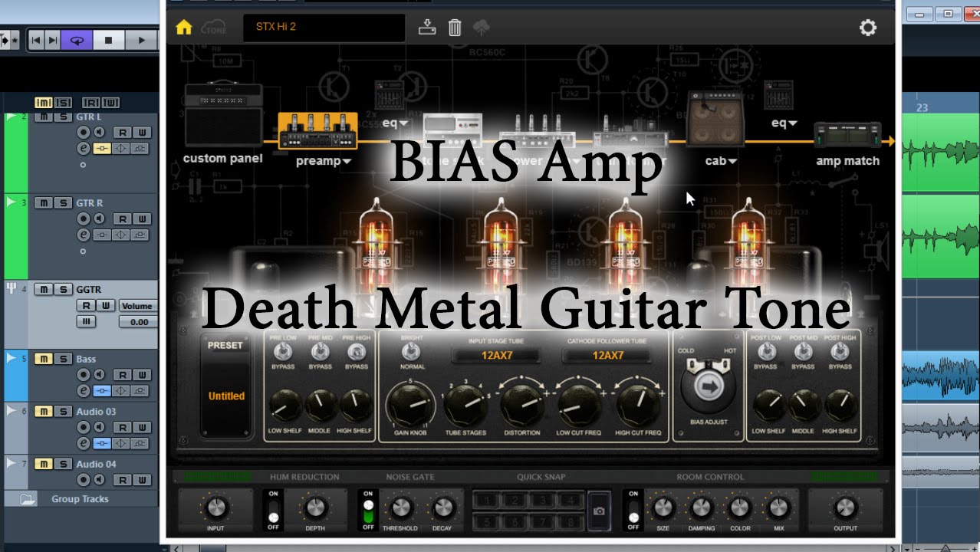Open the preamp dropdown menu

324,161
